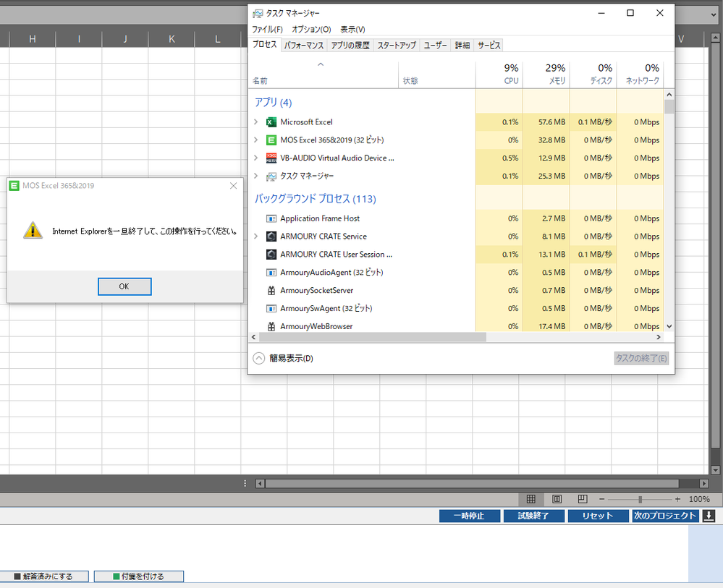Close the MOS Excel 365&2019 dialog
Screen dimensions: 723x588
233,186
